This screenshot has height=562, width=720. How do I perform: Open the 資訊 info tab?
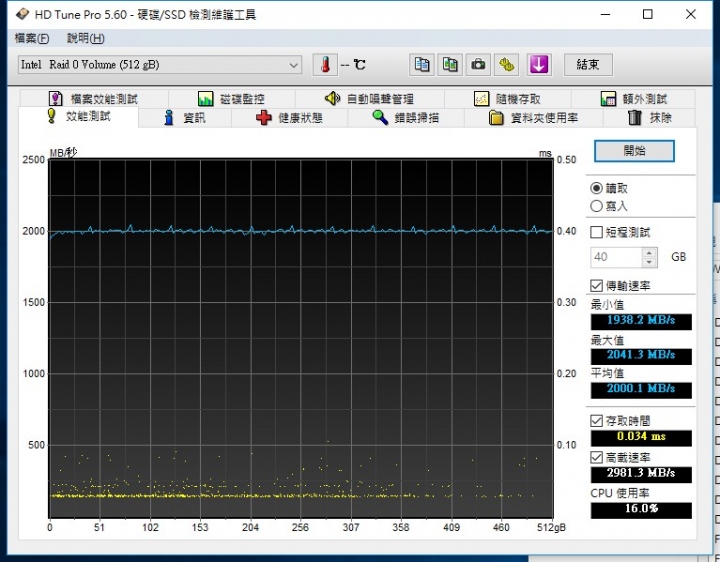(185, 118)
